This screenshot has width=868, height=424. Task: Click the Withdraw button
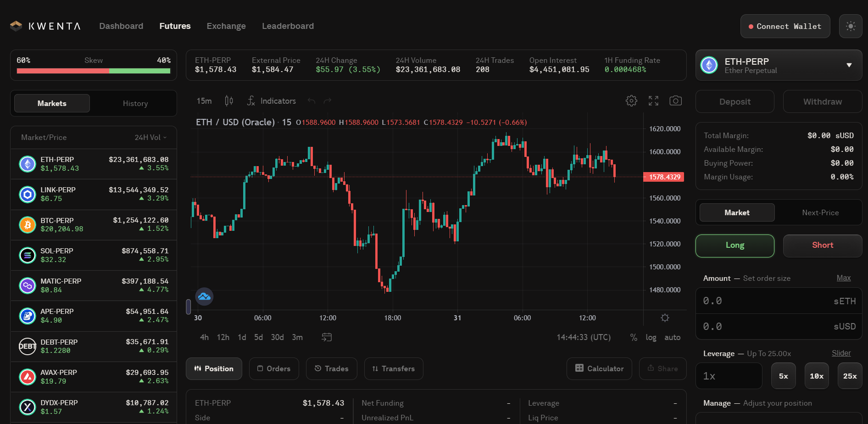(x=822, y=101)
